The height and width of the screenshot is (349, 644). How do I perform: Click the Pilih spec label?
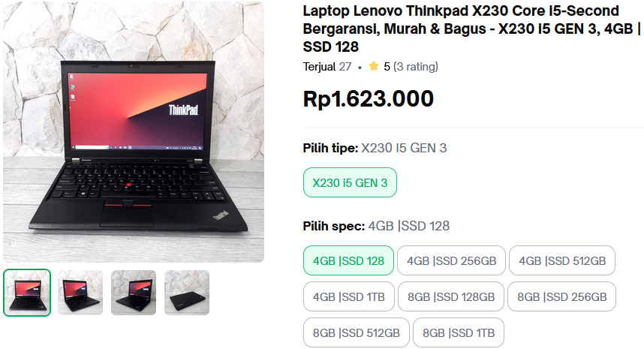pyautogui.click(x=334, y=226)
